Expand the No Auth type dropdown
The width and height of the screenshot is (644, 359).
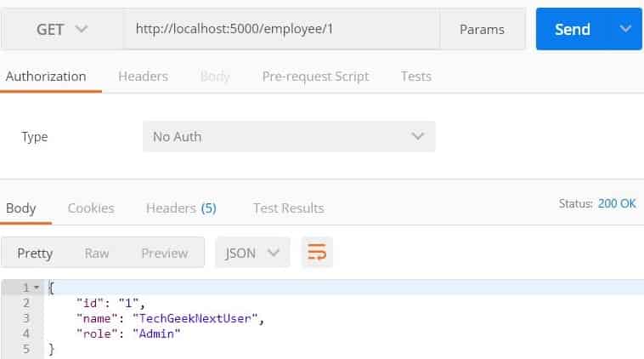pyautogui.click(x=289, y=136)
